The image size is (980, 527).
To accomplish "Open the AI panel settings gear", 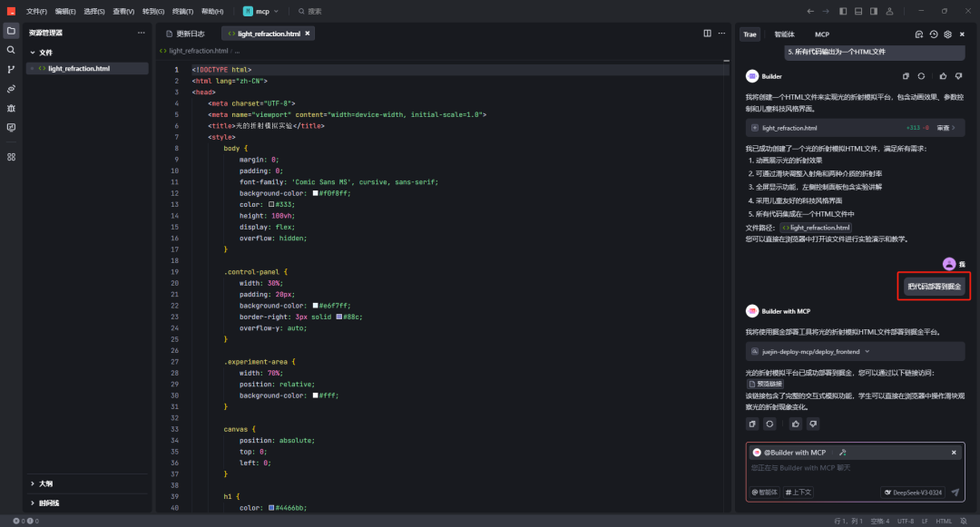I will coord(947,34).
